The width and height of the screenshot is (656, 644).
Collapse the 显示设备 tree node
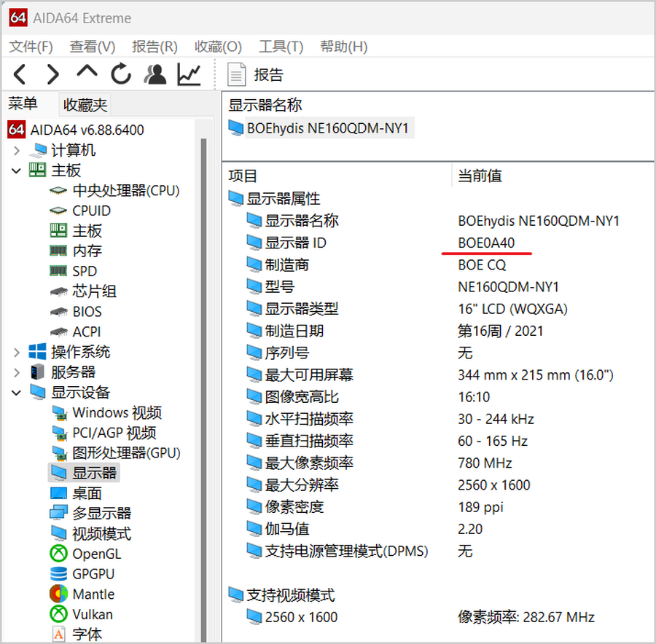(16, 393)
